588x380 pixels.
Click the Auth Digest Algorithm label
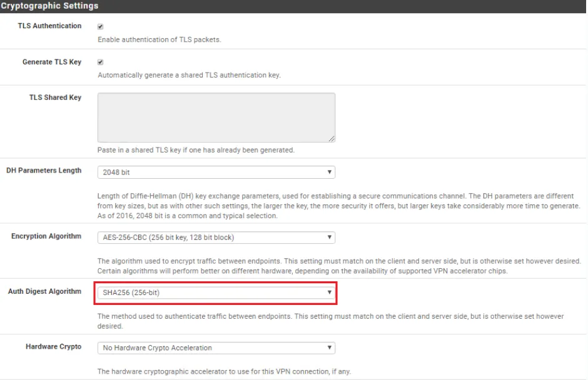[x=44, y=291]
